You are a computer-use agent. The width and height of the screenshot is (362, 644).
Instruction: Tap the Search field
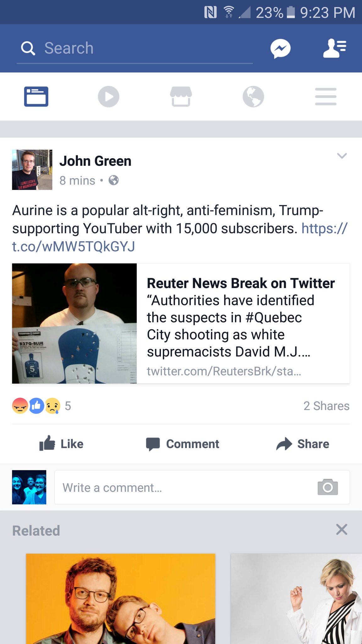(x=134, y=48)
